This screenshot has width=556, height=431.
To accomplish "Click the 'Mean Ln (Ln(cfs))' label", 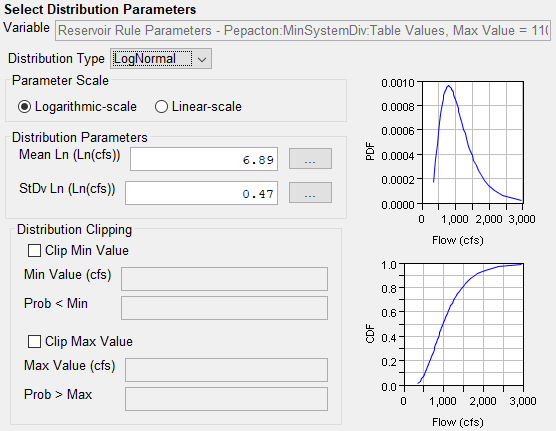I will [70, 155].
